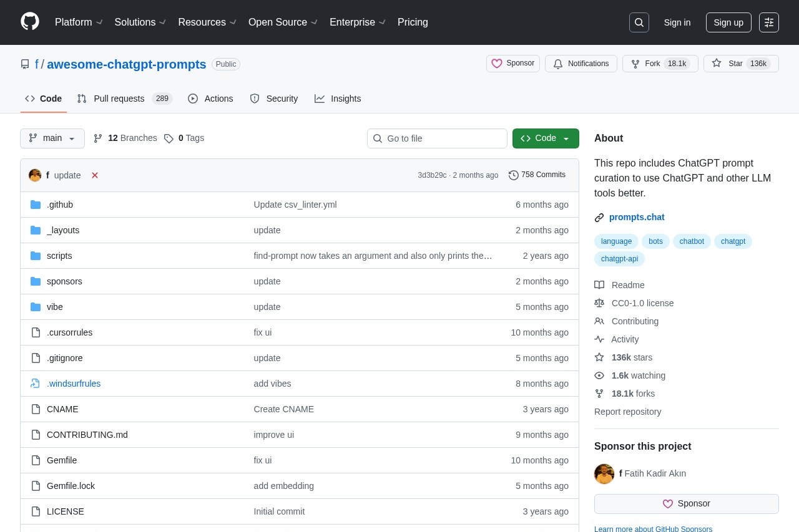This screenshot has height=532, width=799.
Task: Open the green Code dropdown
Action: (x=545, y=138)
